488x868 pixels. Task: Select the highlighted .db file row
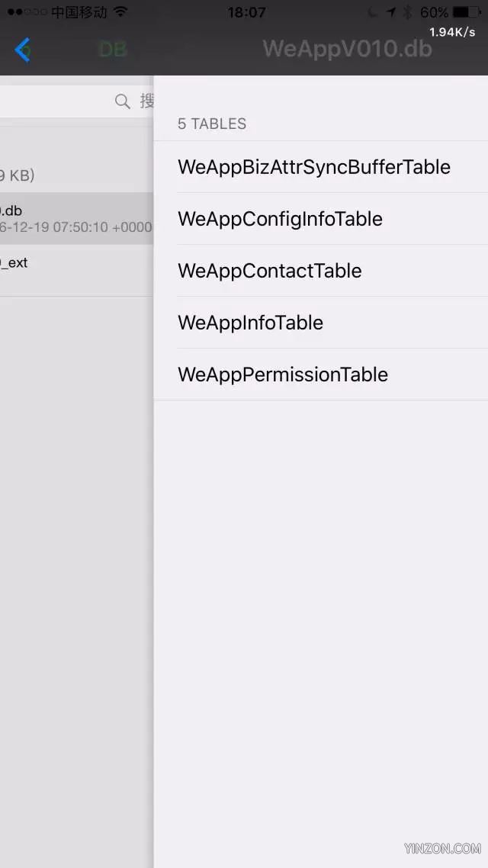coord(76,219)
